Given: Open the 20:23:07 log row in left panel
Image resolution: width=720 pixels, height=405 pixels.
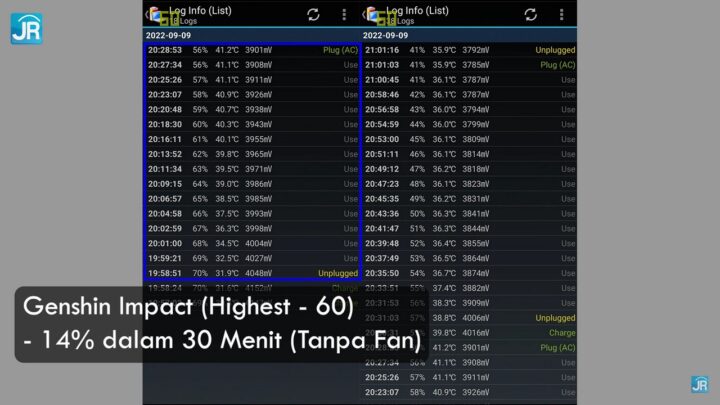Looking at the screenshot, I should coord(253,95).
